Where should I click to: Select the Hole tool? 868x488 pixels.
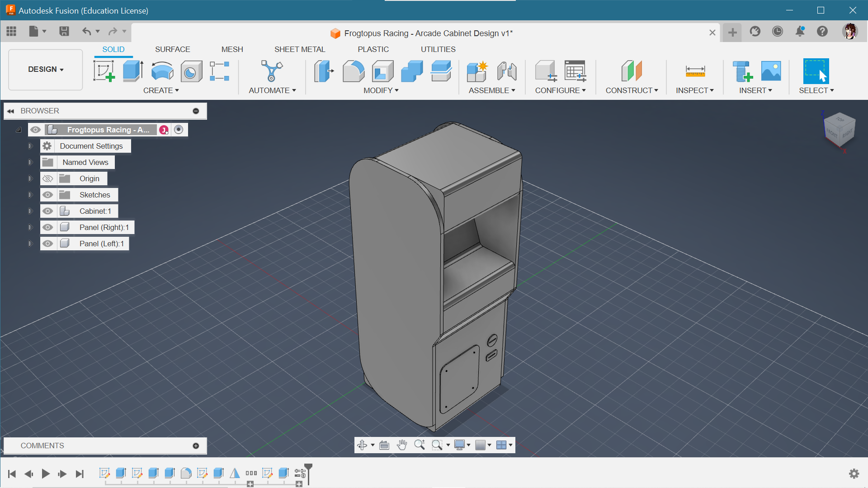(x=191, y=71)
